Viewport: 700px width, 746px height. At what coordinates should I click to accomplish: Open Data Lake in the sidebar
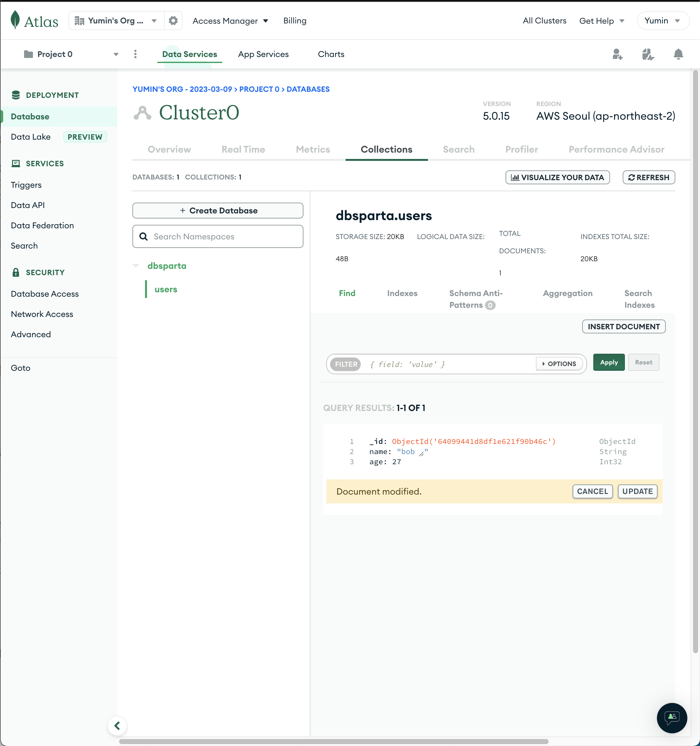pyautogui.click(x=31, y=136)
